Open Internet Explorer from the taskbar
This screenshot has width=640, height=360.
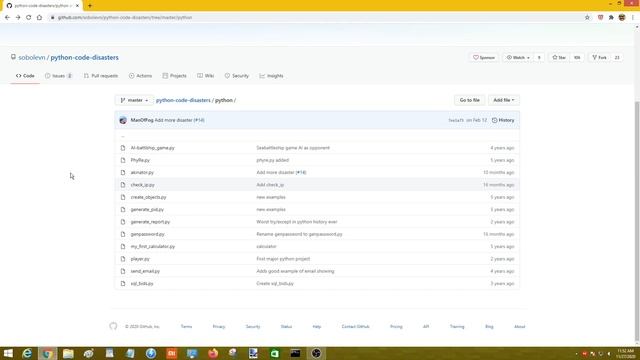pos(27,353)
